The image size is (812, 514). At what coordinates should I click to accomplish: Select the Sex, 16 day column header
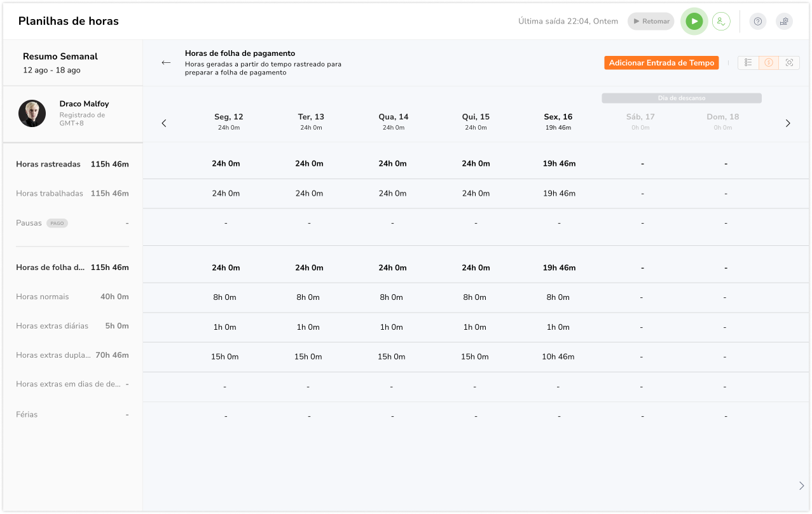click(558, 121)
